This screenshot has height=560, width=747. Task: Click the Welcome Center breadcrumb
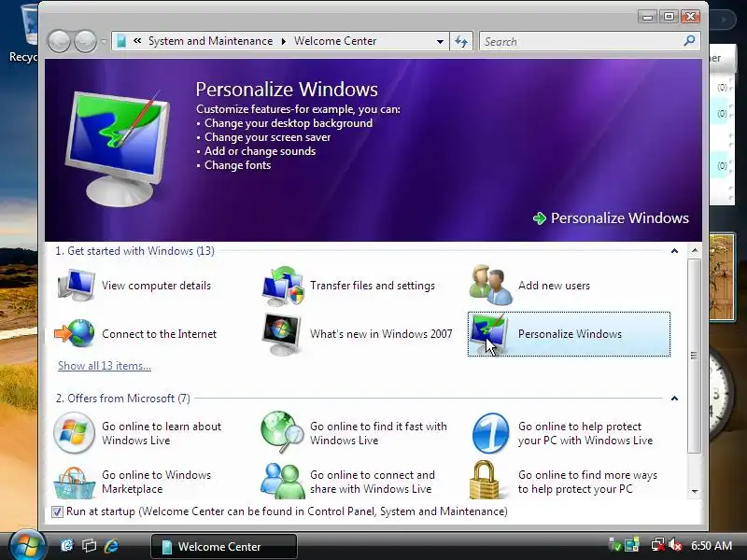click(335, 41)
